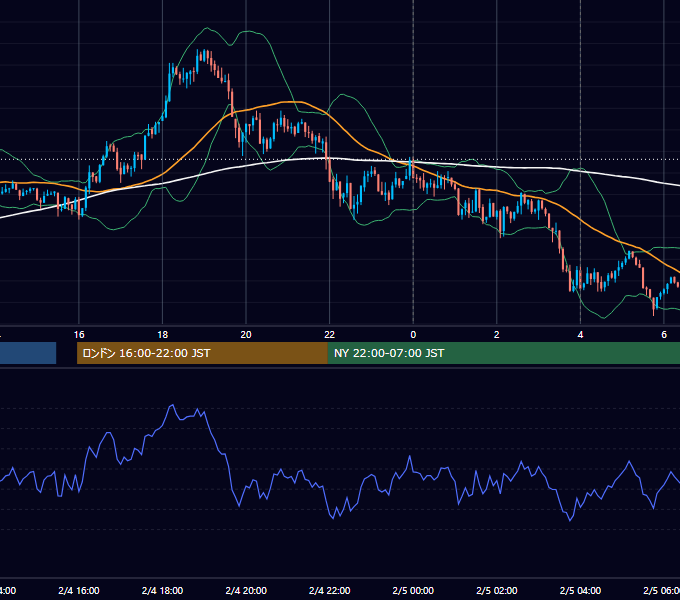Click the dashed vertical marker at hour 0

point(413,162)
